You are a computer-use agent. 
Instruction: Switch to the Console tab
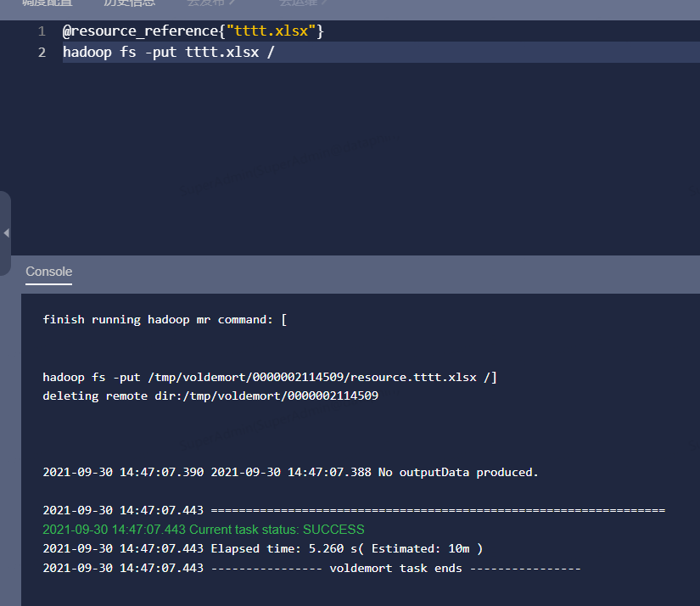(x=48, y=272)
